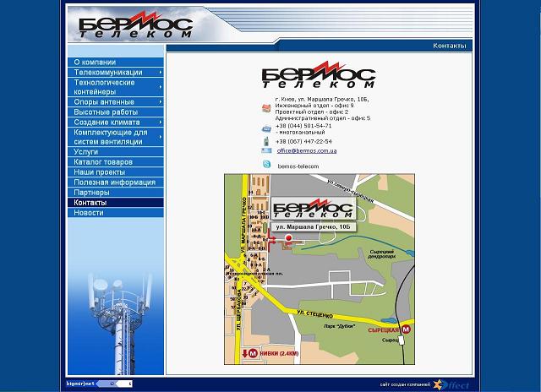Expand the Создание климата submenu arrow
The height and width of the screenshot is (392, 541).
[161, 122]
